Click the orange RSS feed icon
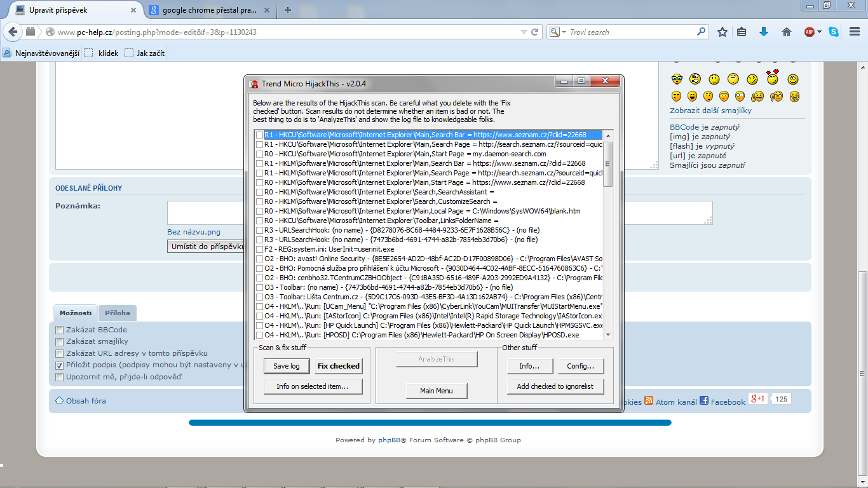The image size is (868, 488). (649, 400)
